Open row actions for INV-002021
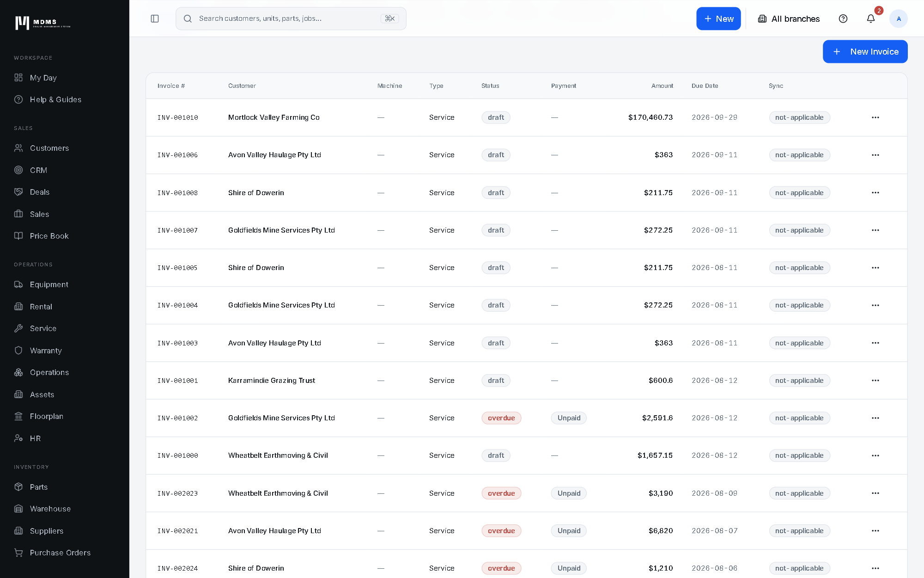 (x=875, y=531)
